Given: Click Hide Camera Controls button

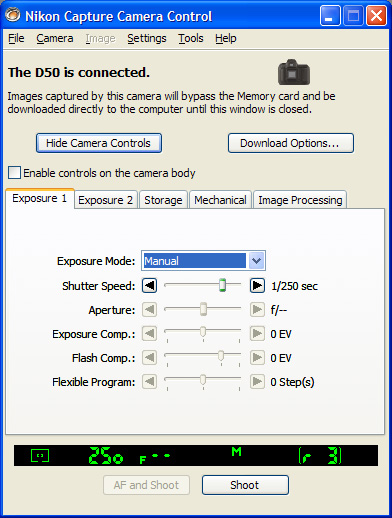Looking at the screenshot, I should pyautogui.click(x=99, y=143).
